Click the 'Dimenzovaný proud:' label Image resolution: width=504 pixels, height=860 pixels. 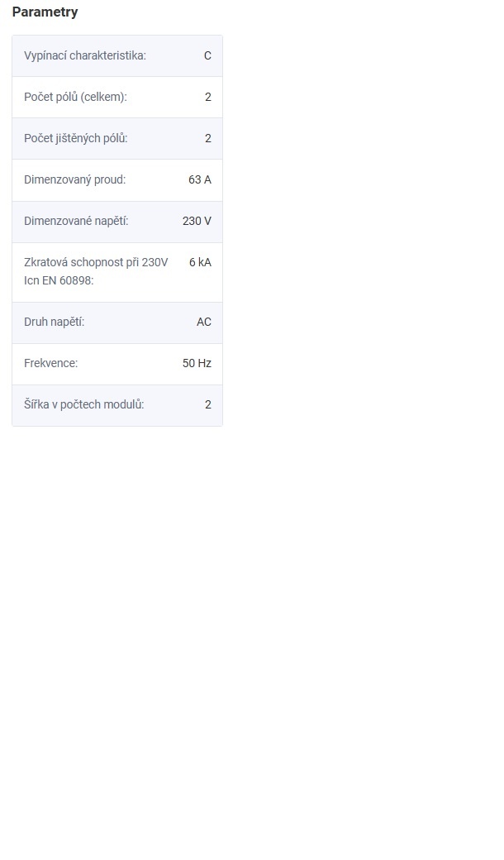(x=74, y=179)
